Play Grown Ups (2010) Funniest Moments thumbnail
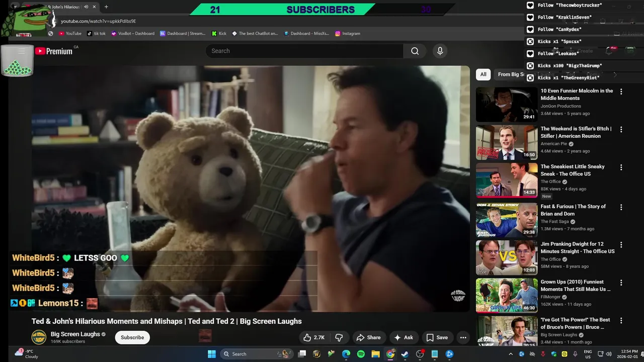 point(507,295)
